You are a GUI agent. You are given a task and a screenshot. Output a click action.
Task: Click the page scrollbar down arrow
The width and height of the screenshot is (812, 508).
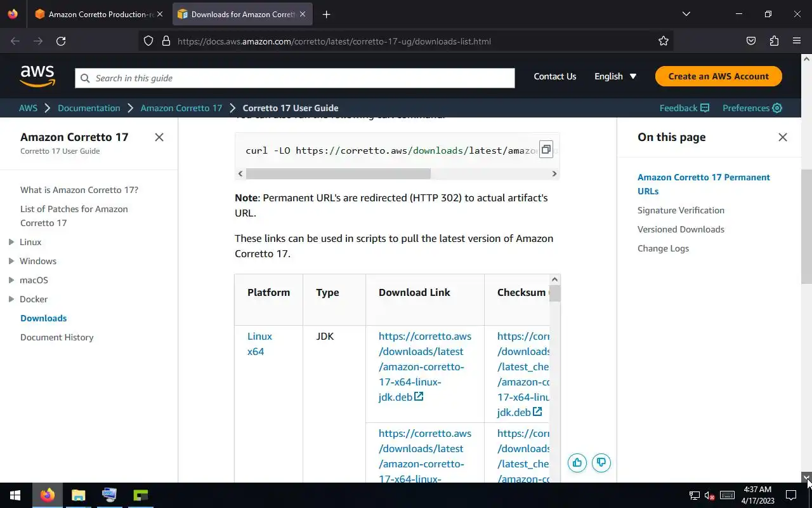[x=806, y=477]
